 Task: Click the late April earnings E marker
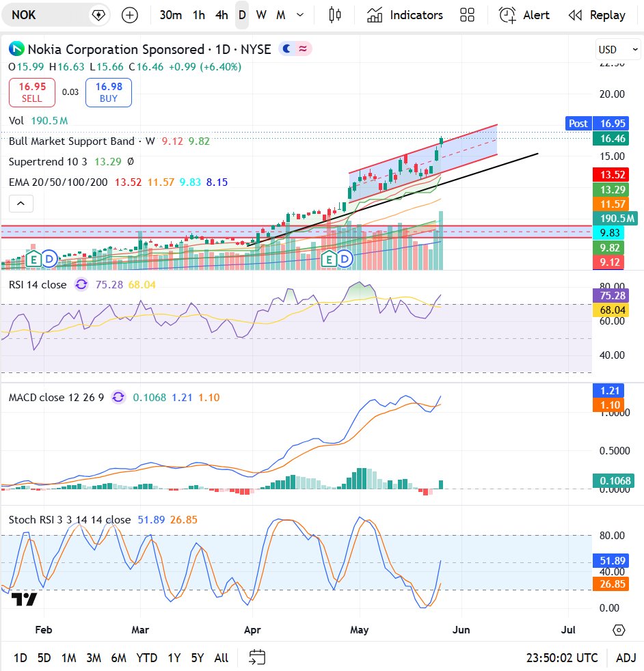tap(329, 260)
